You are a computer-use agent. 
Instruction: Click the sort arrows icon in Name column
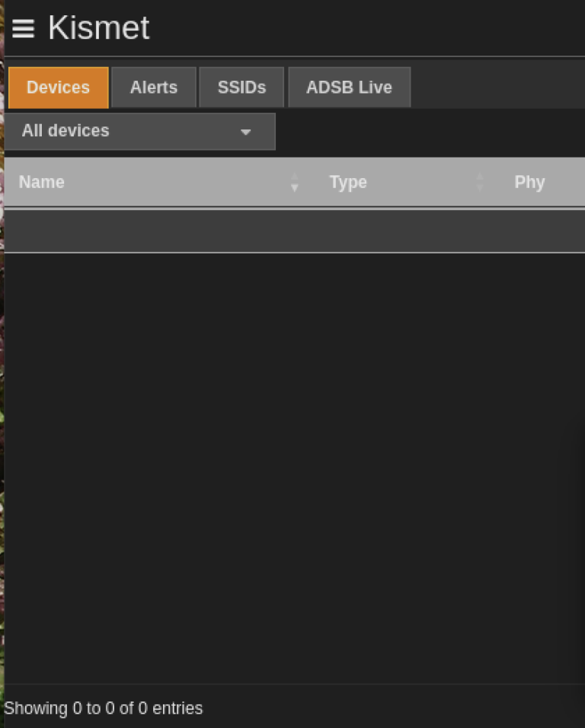pos(294,182)
